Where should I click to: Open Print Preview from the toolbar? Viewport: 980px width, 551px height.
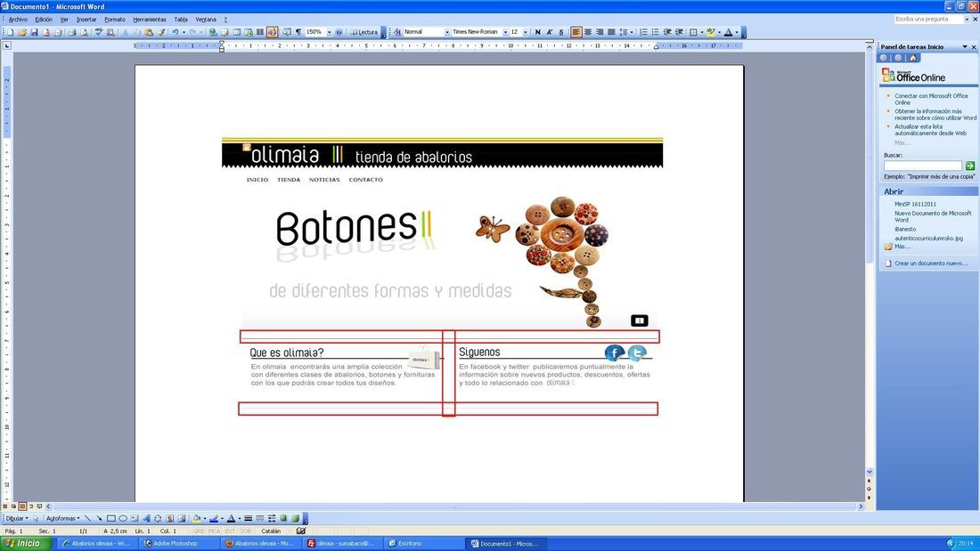[84, 32]
